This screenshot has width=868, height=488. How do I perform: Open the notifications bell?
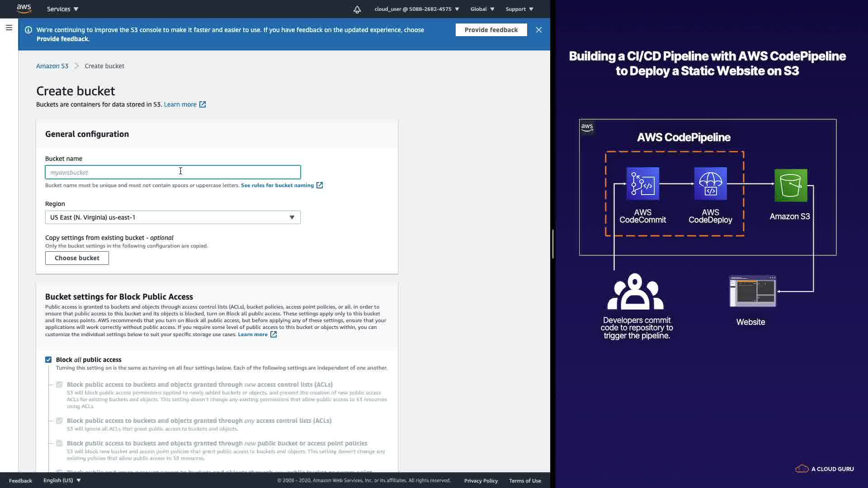point(357,9)
